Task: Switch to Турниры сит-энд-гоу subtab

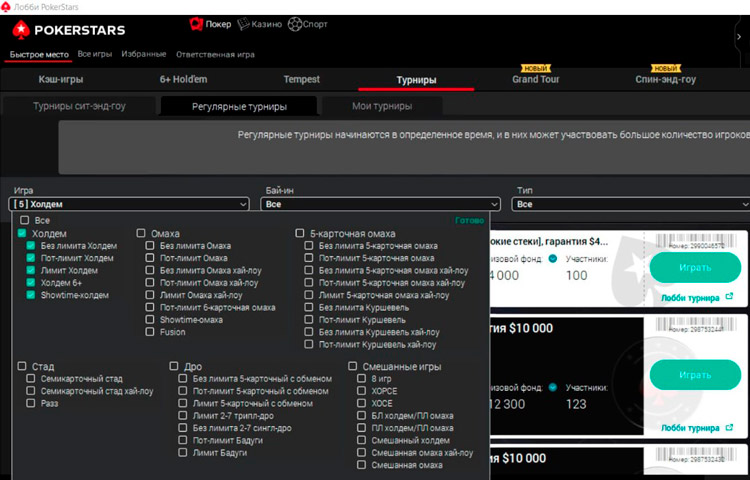Action: click(79, 106)
